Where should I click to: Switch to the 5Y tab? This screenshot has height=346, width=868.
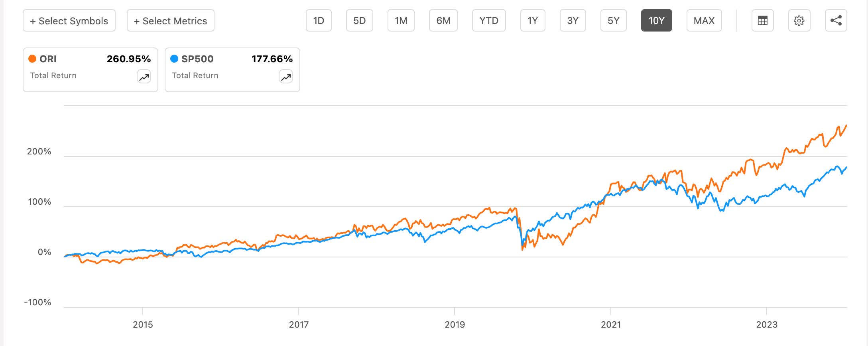click(613, 21)
